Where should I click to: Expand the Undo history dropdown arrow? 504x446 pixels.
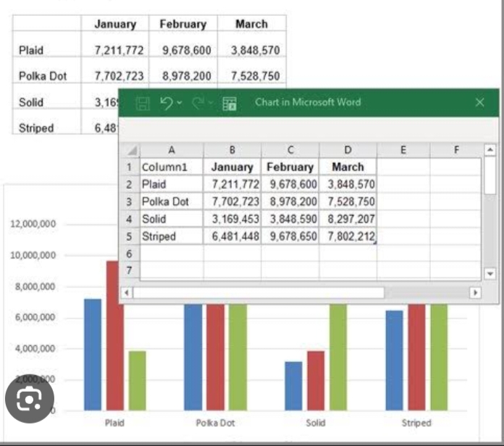[180, 103]
